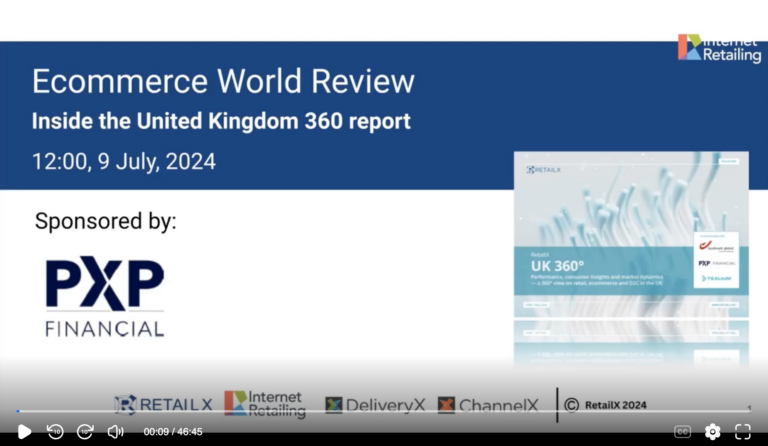Screen dimensions: 768x446
Task: Toggle closed captions
Action: [x=682, y=432]
